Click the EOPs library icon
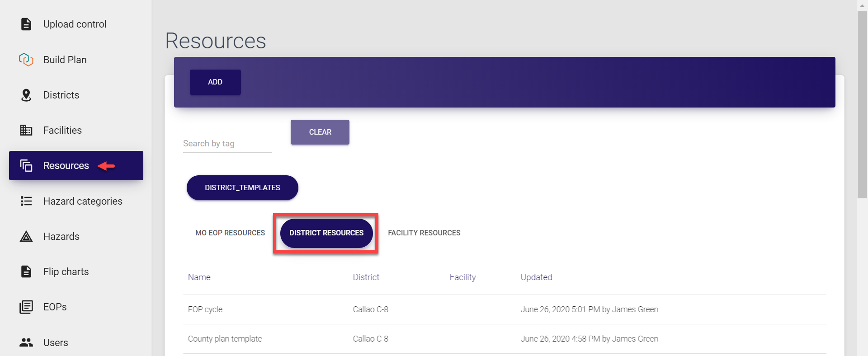 [26, 307]
